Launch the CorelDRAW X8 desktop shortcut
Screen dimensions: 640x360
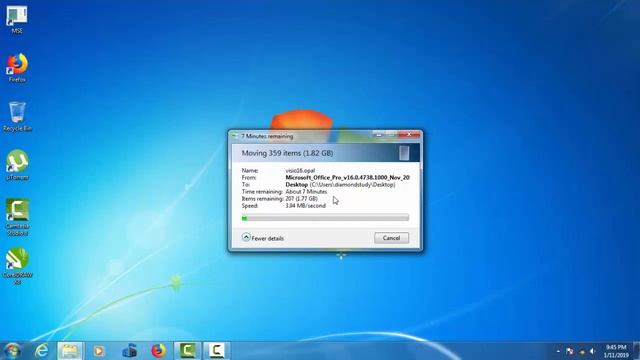[17, 266]
